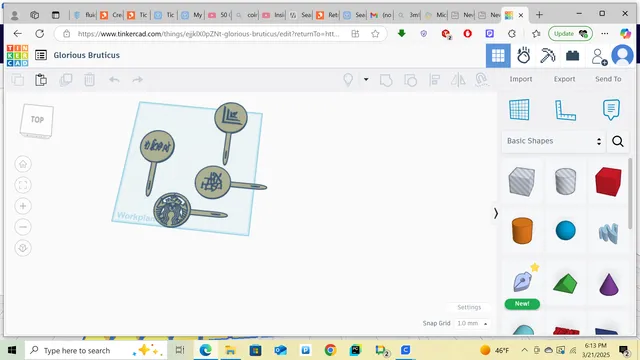This screenshot has height=360, width=640.
Task: Search shapes with the magnifier icon
Action: 618,141
